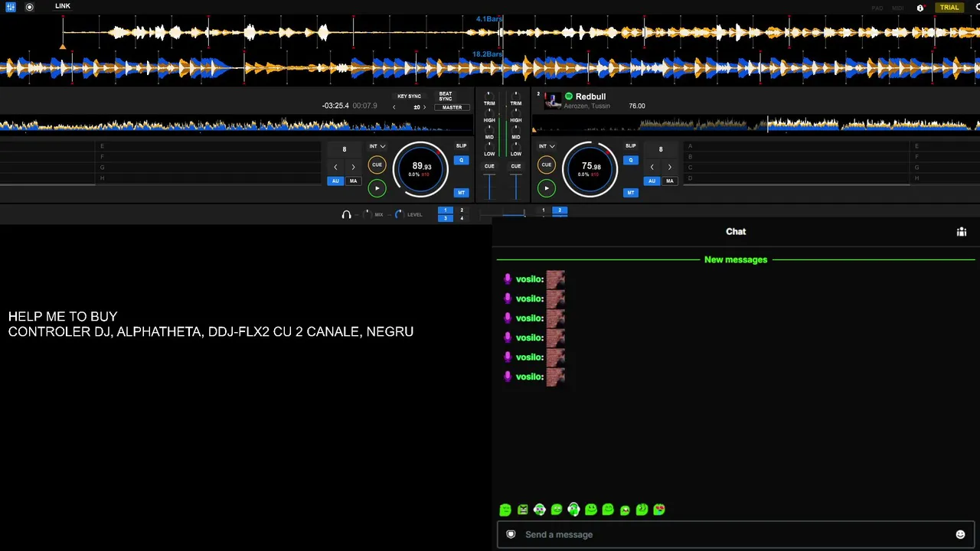Click the info notification icon near TRIAL

(920, 8)
